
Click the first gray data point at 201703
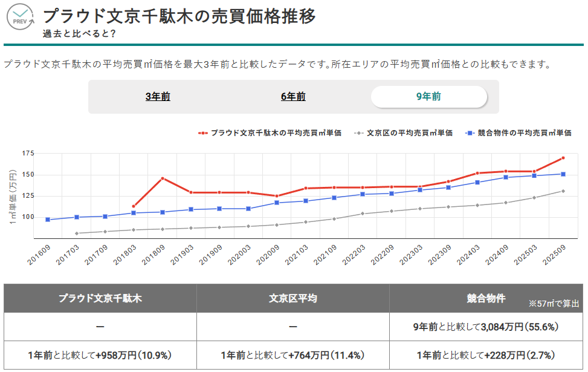77,233
